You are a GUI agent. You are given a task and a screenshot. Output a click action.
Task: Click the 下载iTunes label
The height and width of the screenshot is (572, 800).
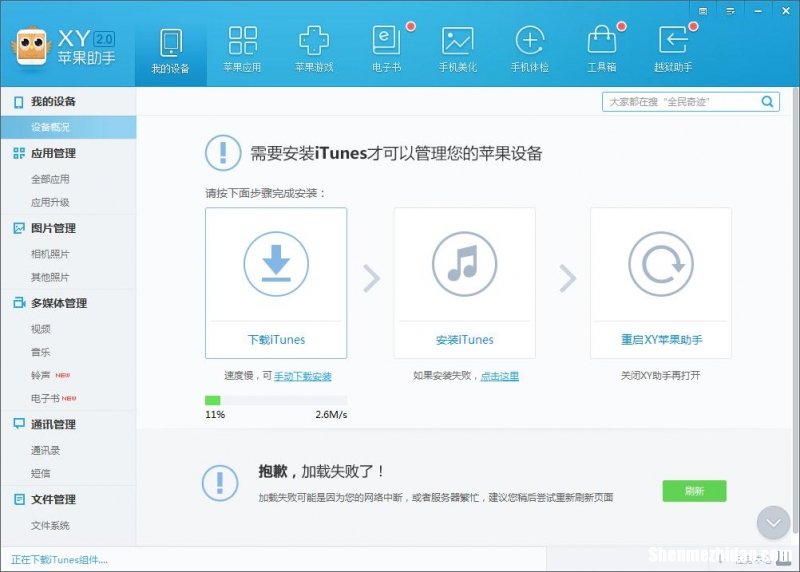point(276,340)
